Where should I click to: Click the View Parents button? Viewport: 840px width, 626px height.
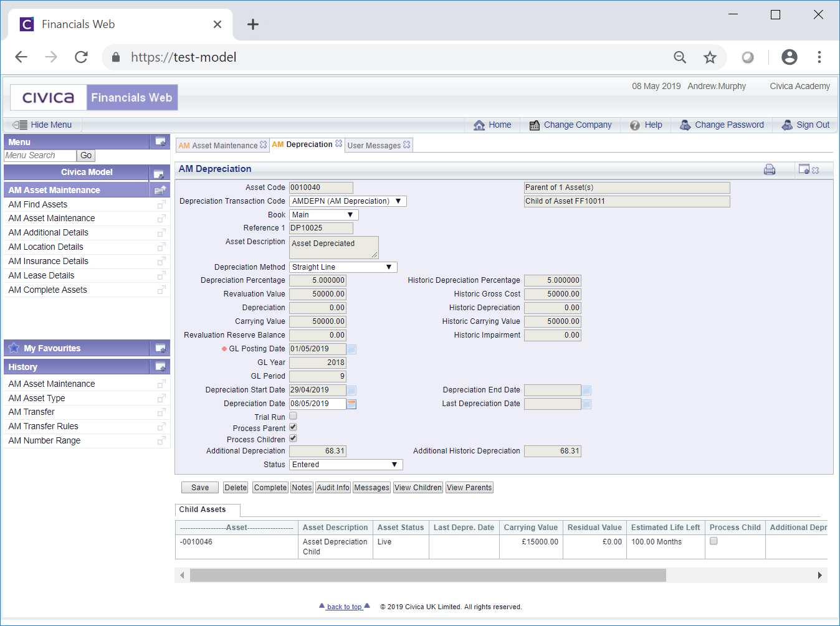point(469,488)
